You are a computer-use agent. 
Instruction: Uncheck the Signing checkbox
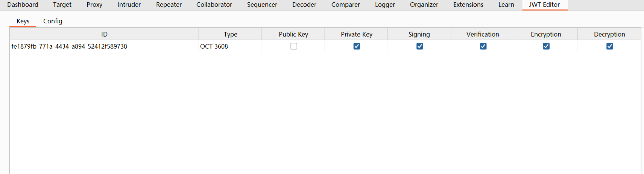[x=420, y=46]
